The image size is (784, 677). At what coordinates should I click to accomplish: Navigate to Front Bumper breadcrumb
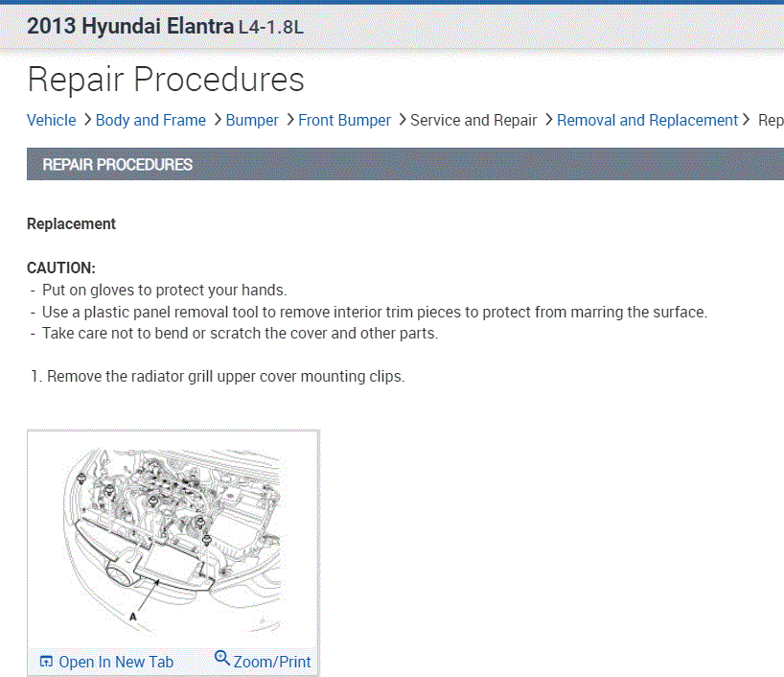(344, 120)
